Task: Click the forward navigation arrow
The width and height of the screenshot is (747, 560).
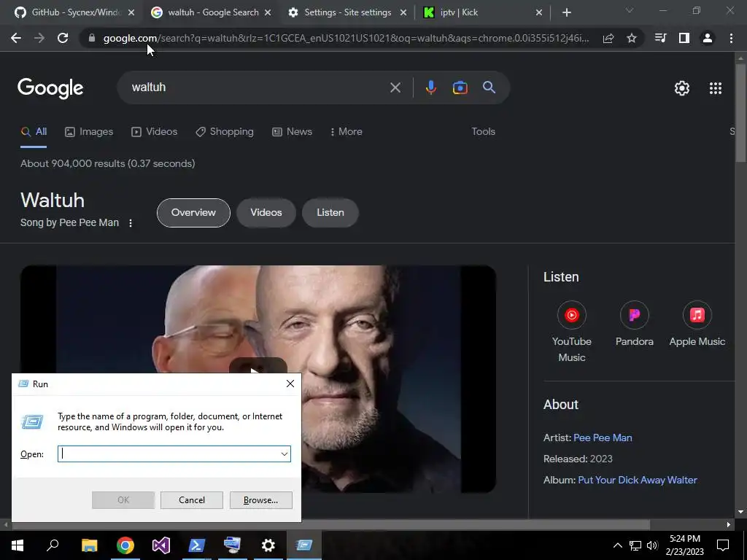Action: 39,38
